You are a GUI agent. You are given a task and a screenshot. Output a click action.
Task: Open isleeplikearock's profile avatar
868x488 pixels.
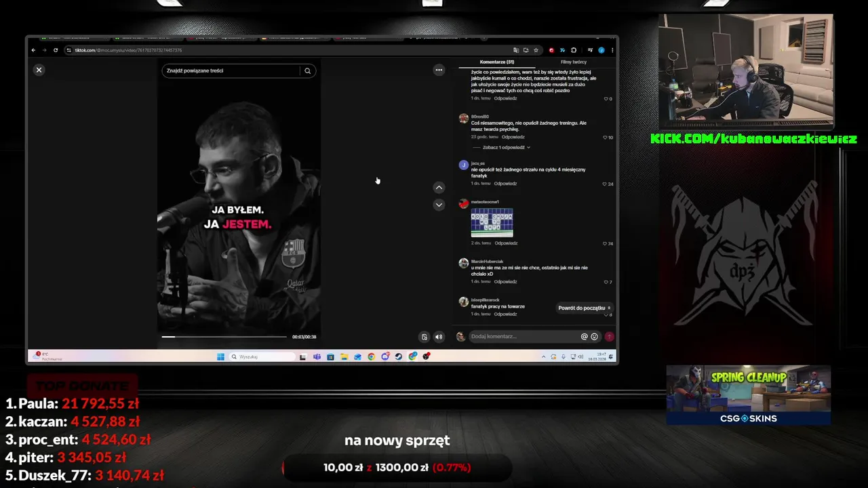click(463, 302)
